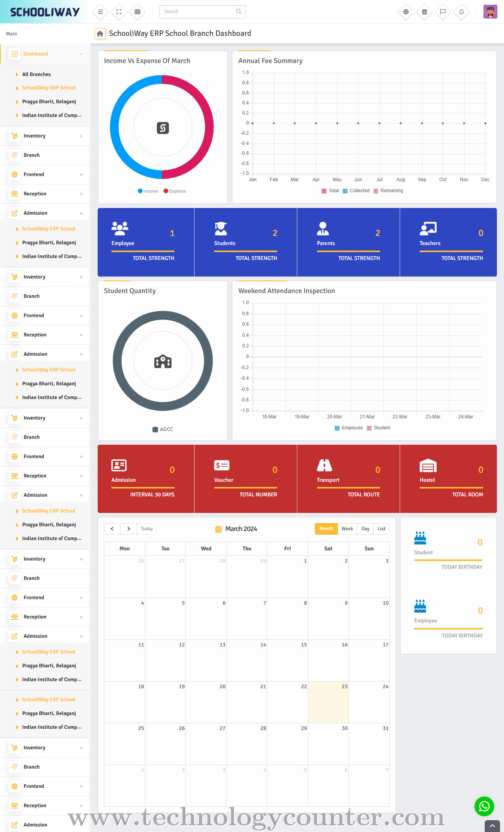Toggle Expense legend in donut chart
Image resolution: width=504 pixels, height=832 pixels.
click(175, 191)
